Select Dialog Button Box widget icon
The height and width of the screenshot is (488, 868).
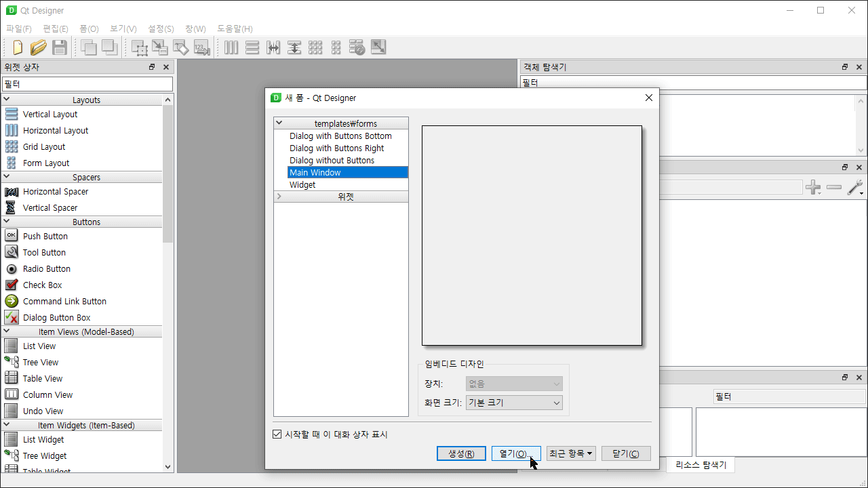click(12, 317)
